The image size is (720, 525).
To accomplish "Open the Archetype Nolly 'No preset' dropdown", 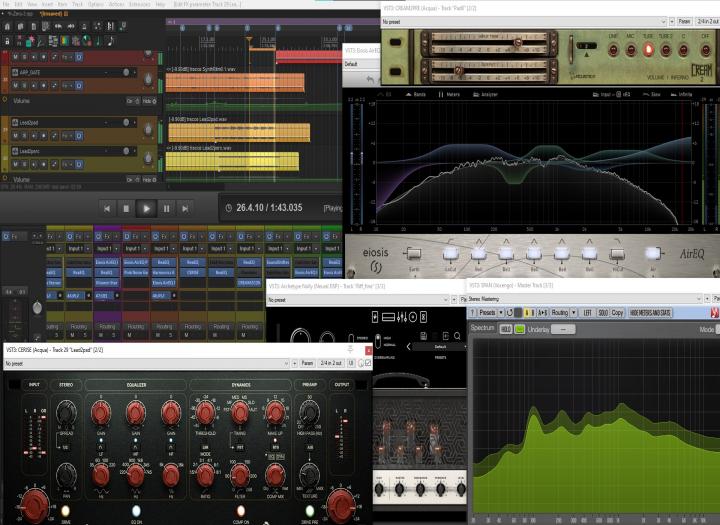I will point(358,299).
